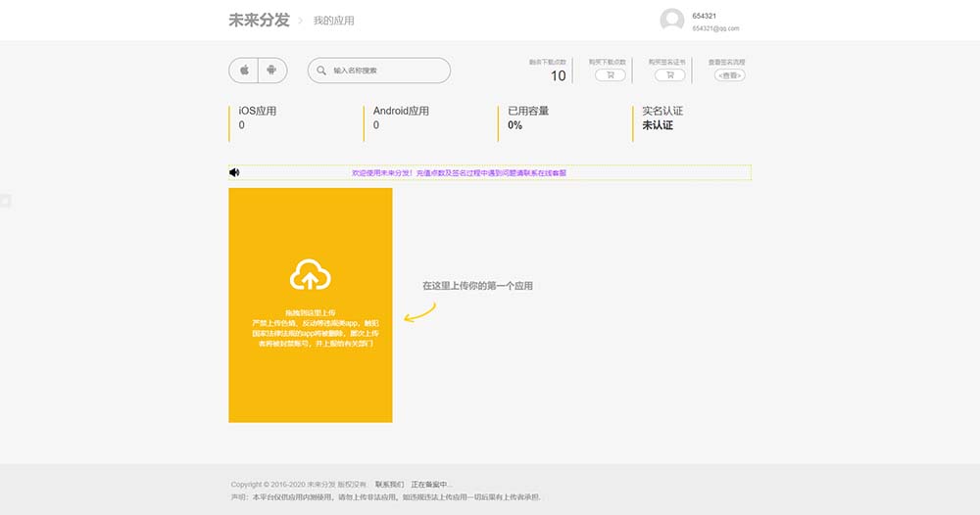Click the speaker announcement icon

pyautogui.click(x=234, y=172)
